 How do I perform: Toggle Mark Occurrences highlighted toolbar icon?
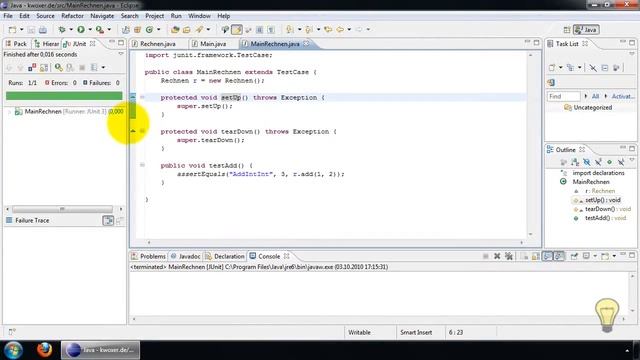[237, 29]
